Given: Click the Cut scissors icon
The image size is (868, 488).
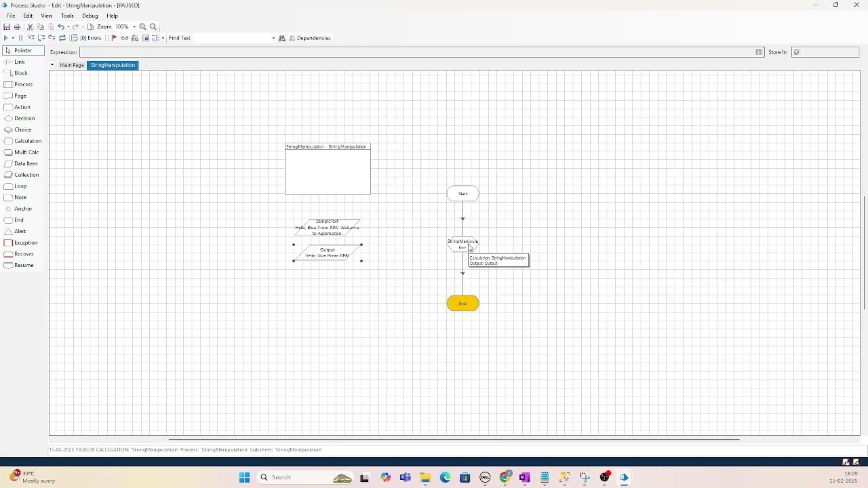Looking at the screenshot, I should point(31,26).
